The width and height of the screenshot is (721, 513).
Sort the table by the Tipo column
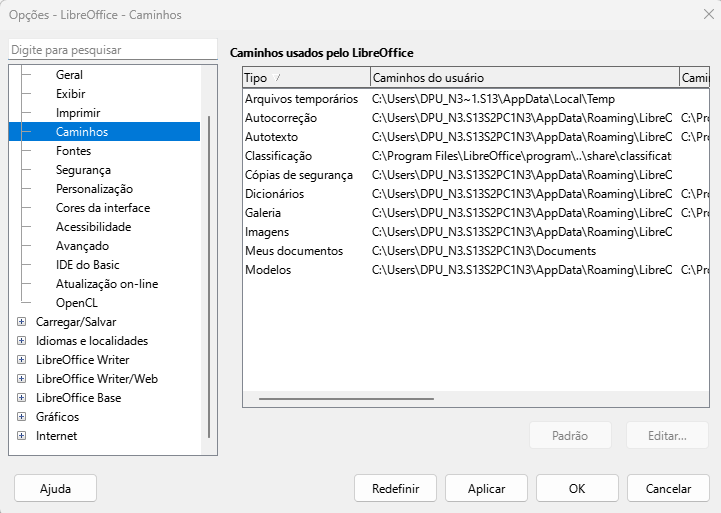click(306, 78)
